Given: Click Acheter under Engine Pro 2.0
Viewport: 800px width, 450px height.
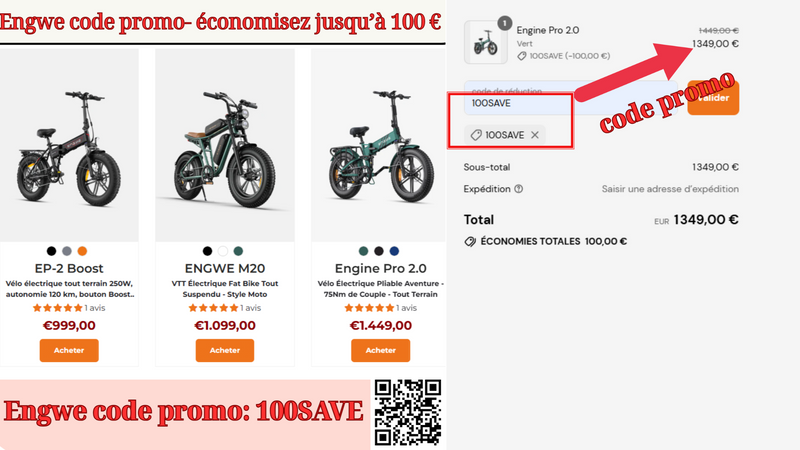Looking at the screenshot, I should click(x=381, y=351).
